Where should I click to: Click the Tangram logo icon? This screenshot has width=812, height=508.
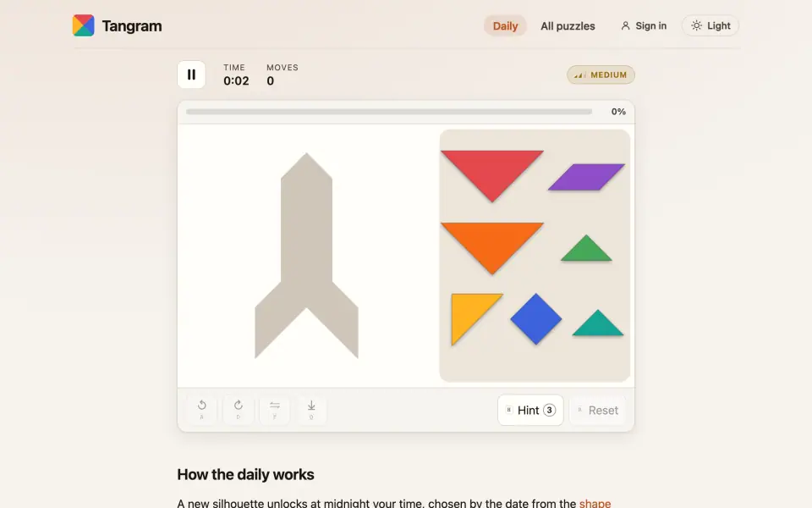tap(84, 25)
